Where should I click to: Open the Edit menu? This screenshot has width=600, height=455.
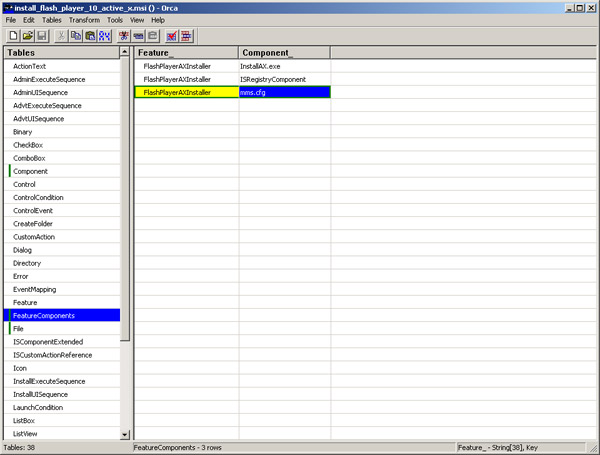[x=29, y=20]
